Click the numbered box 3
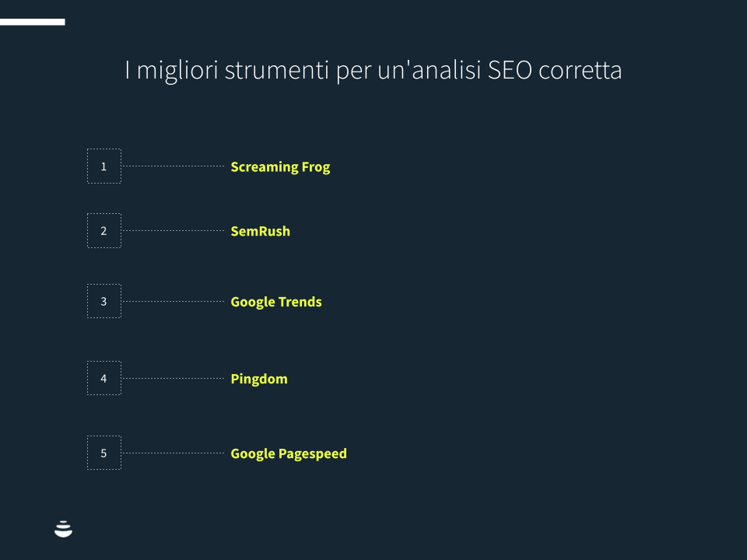747x560 pixels. (x=104, y=301)
